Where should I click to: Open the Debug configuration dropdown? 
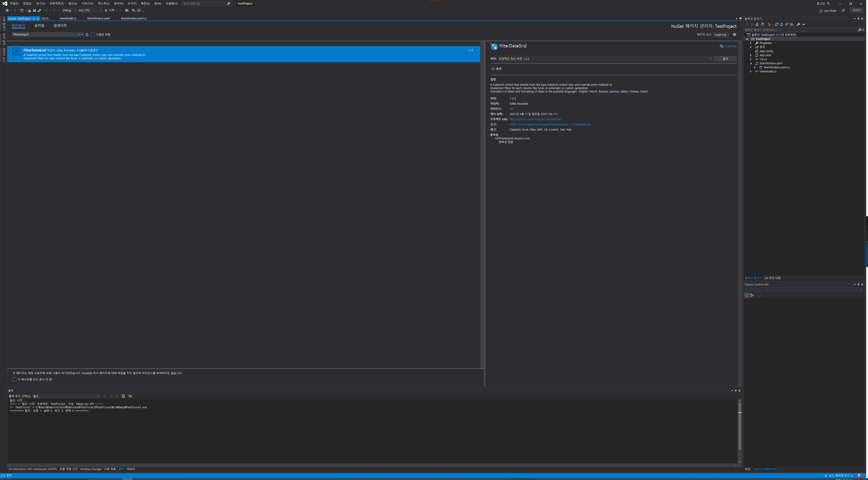(69, 10)
